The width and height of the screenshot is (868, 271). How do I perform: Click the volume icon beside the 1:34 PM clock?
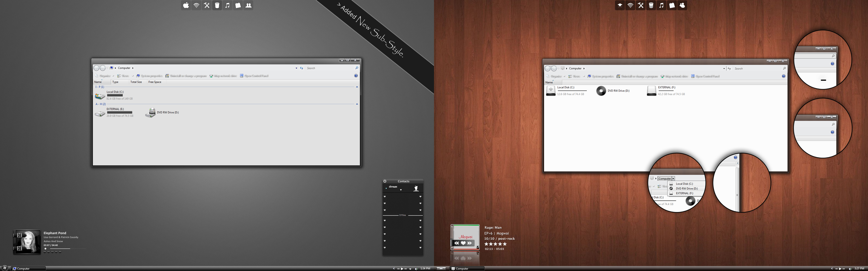pyautogui.click(x=416, y=269)
